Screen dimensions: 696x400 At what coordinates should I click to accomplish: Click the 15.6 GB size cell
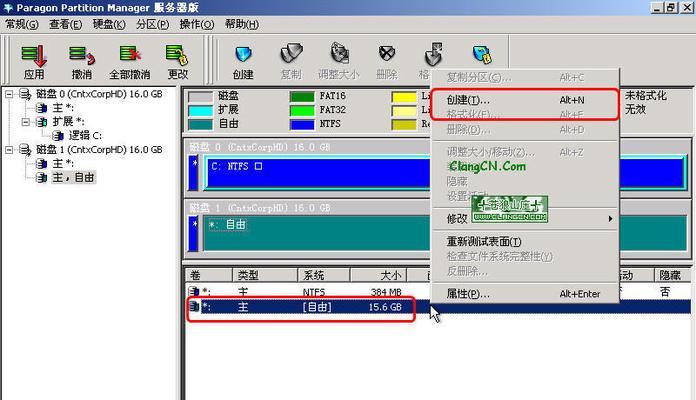(385, 307)
